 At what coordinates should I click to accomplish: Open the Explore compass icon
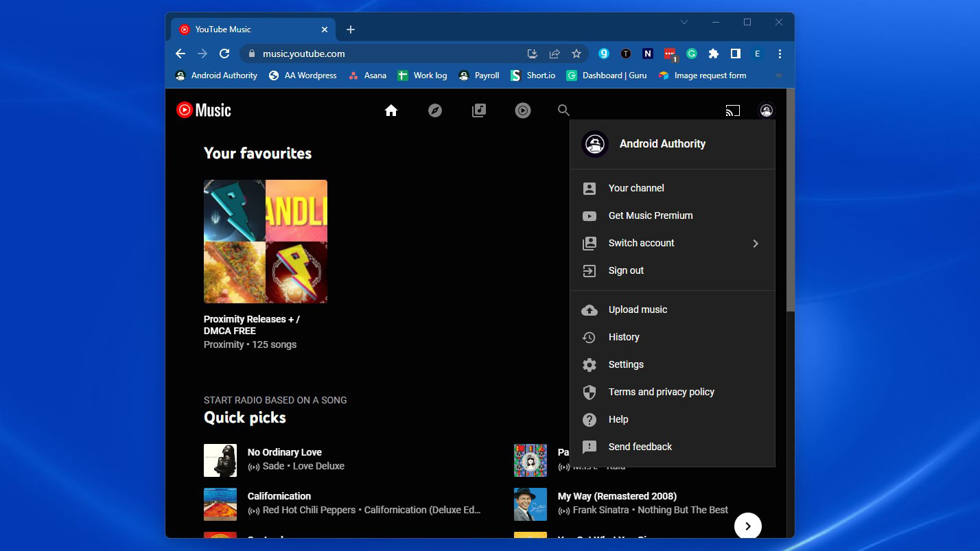pyautogui.click(x=435, y=110)
